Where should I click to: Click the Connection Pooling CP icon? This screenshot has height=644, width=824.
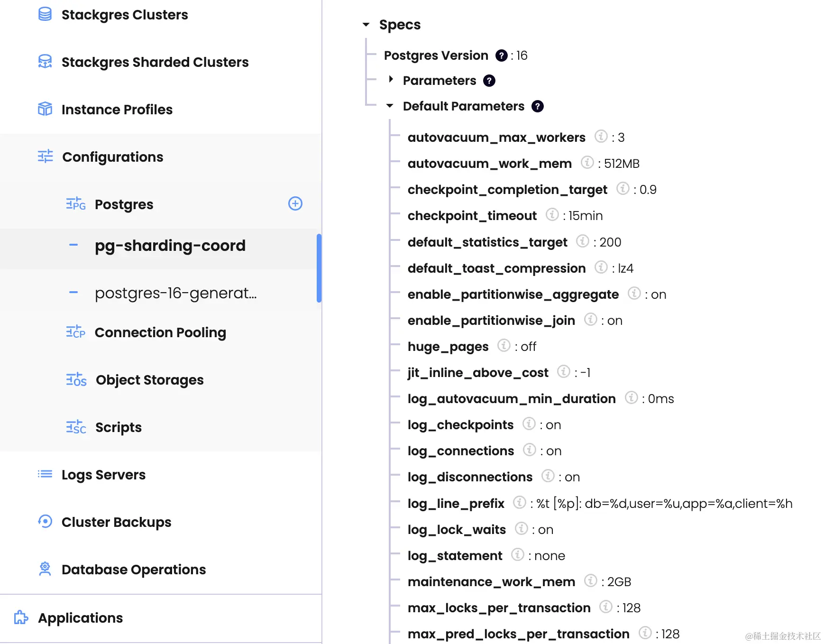[75, 332]
